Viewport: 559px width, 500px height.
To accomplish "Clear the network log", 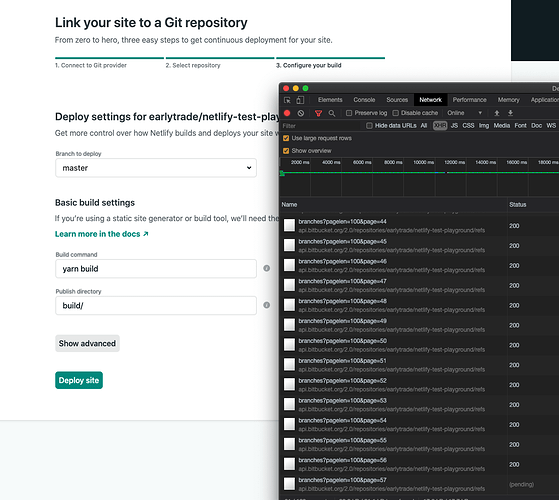I will point(301,113).
